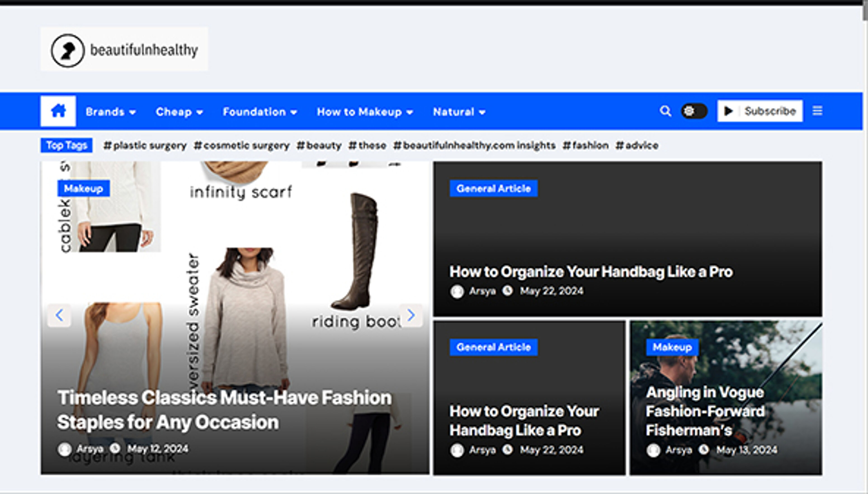
Task: Click the hamburger menu icon
Action: tap(818, 111)
